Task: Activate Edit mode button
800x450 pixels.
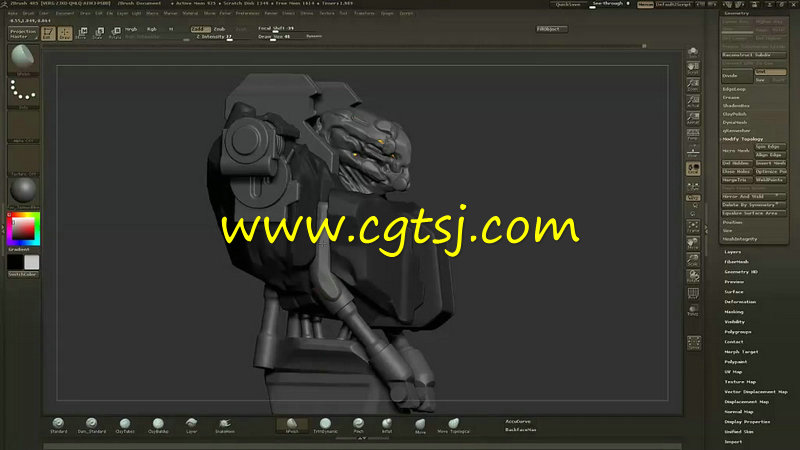Action: [x=48, y=34]
